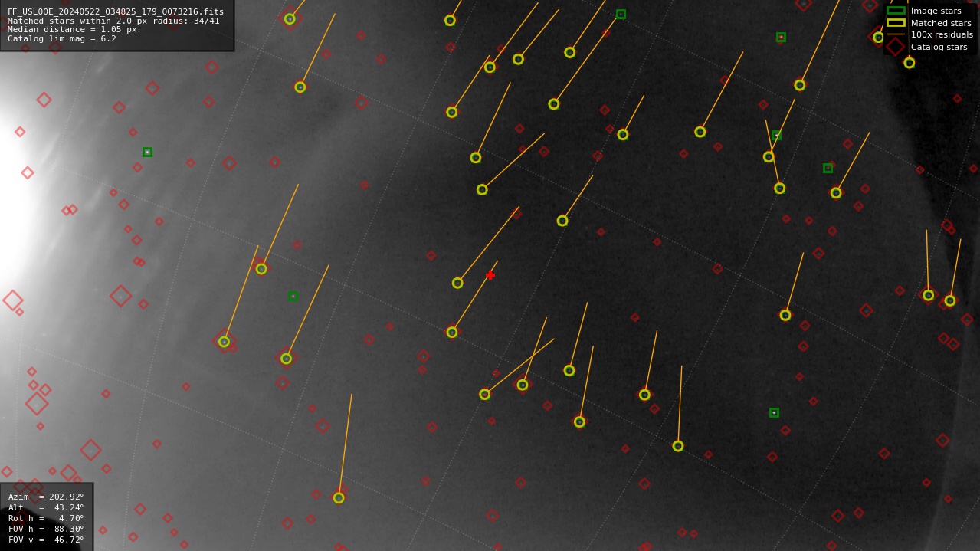Click the 'Rot h = 4.70°' readout

[x=46, y=518]
